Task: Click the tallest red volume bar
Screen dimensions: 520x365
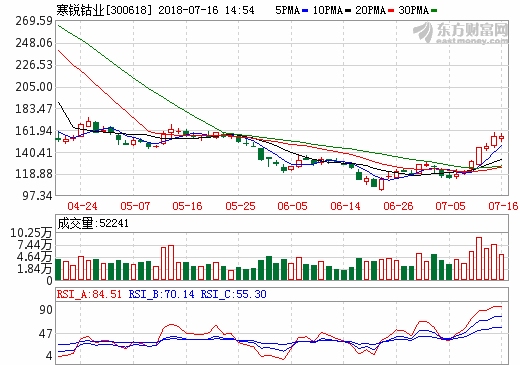Action: 479,259
